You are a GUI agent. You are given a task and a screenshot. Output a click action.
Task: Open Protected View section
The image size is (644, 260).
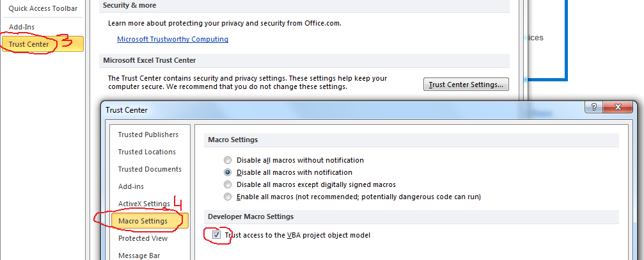[x=143, y=238]
